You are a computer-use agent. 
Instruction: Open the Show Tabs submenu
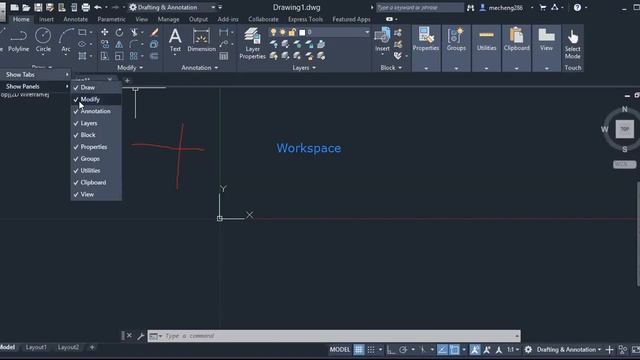click(x=36, y=75)
